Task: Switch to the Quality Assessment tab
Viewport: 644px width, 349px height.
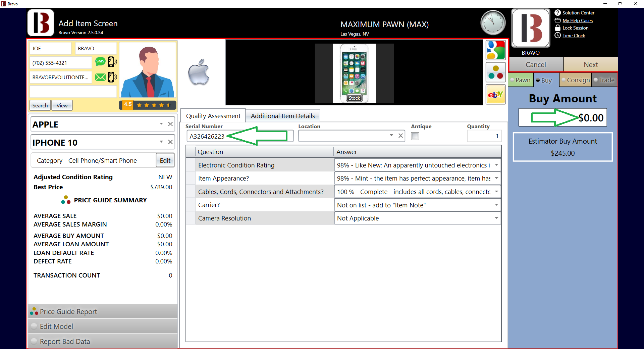Action: click(213, 116)
